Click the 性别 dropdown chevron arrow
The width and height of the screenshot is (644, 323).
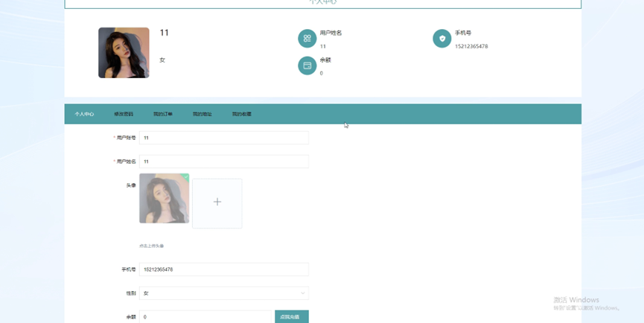coord(303,293)
